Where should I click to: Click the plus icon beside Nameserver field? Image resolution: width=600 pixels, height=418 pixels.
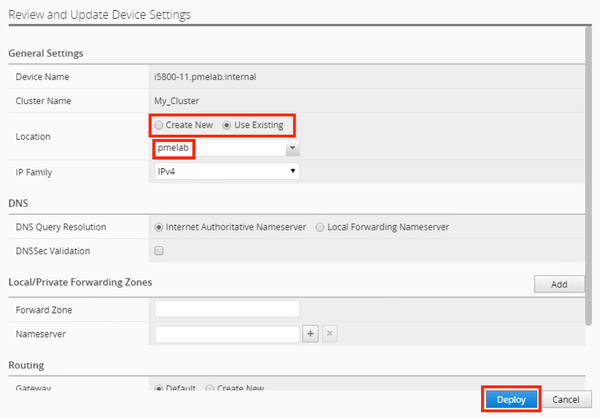310,333
